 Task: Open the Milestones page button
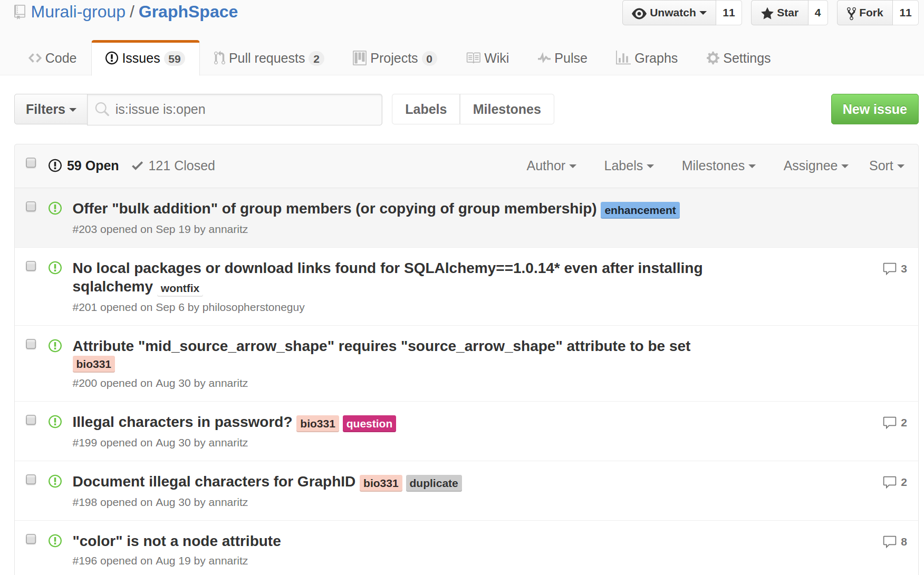click(507, 109)
